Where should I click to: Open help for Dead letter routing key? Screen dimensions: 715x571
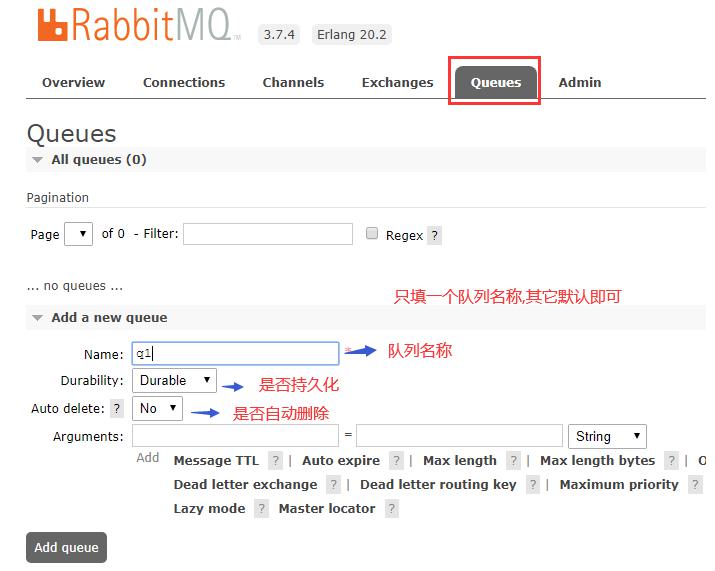coord(533,484)
